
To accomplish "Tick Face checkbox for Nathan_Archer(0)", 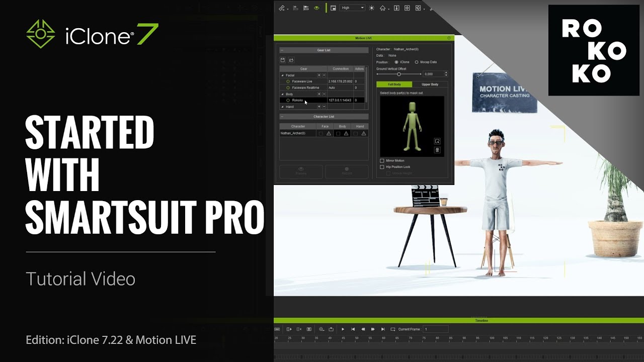I will click(x=320, y=133).
